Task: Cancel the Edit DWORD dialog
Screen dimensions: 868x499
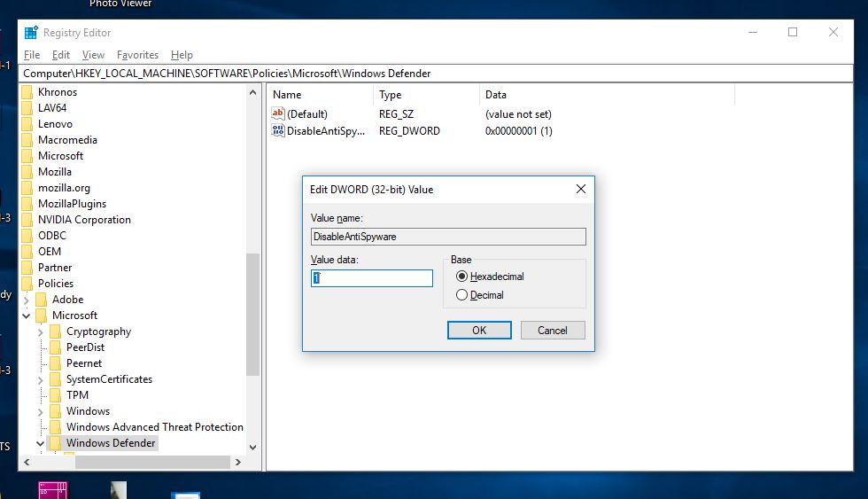Action: pyautogui.click(x=553, y=331)
